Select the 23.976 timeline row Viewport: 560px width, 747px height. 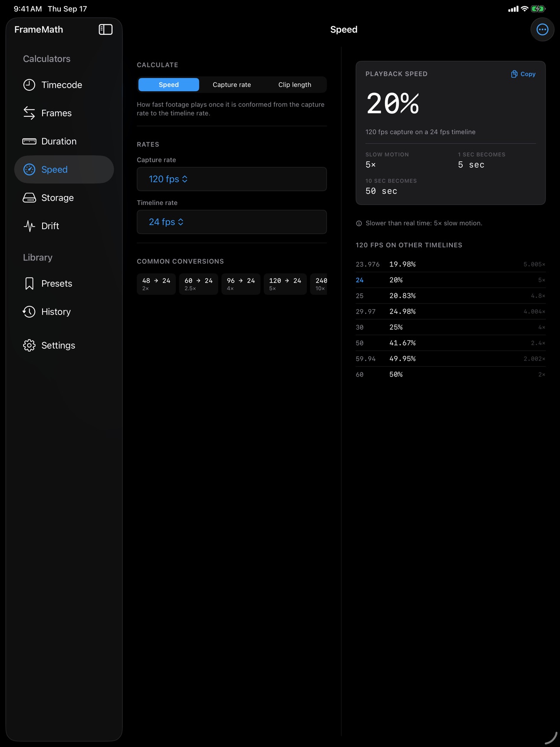click(x=451, y=264)
